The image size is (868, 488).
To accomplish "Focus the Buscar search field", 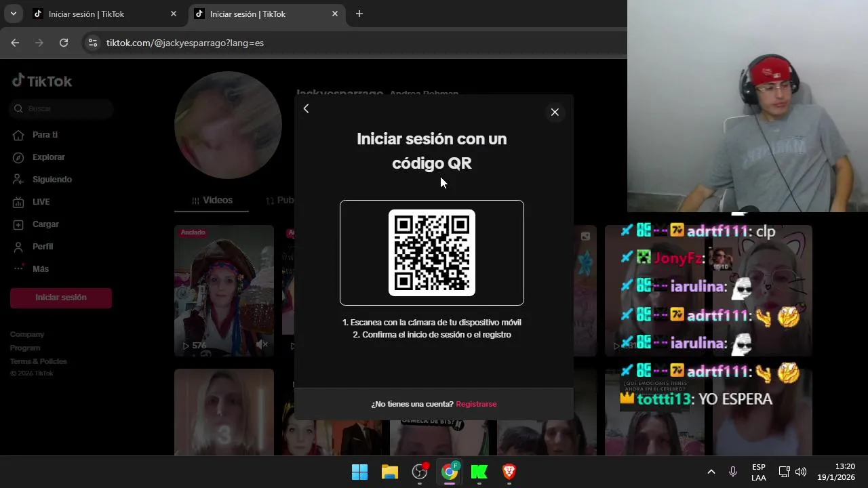I will [x=61, y=108].
